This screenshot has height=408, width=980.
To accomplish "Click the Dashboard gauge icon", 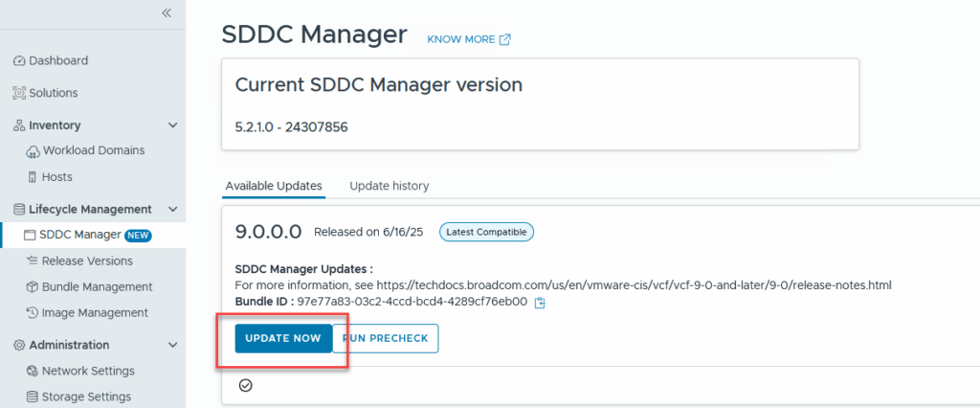I will [x=19, y=61].
